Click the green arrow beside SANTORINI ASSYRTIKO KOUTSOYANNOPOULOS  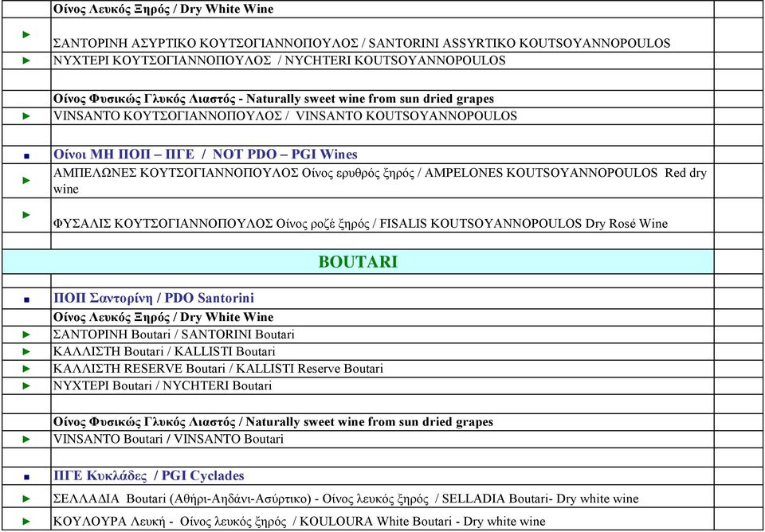[26, 34]
